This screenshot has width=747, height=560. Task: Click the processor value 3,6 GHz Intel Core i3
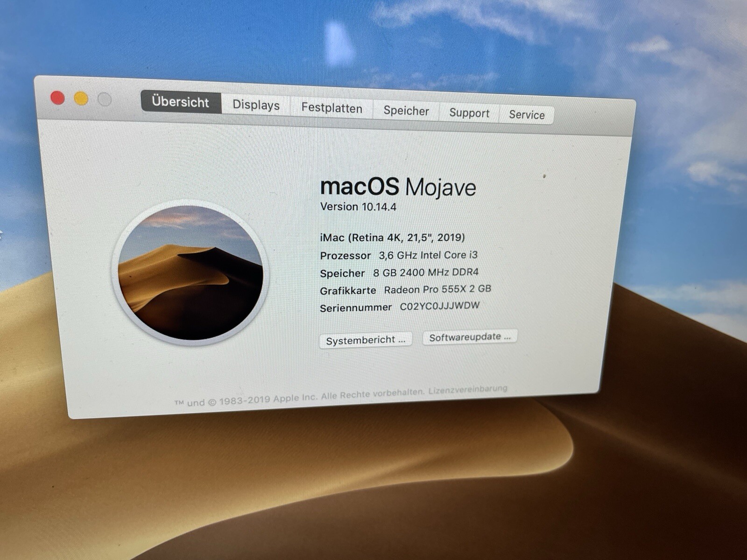pyautogui.click(x=428, y=255)
